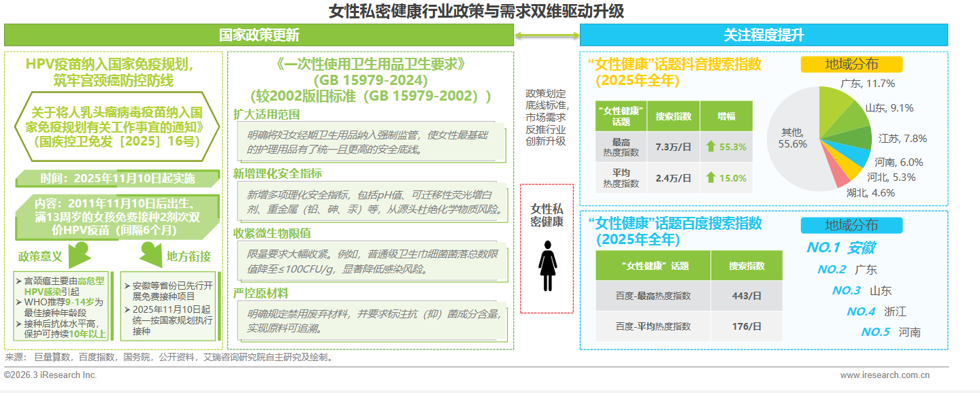This screenshot has width=980, height=393.
Task: Select the 关注程度提升 header bar
Action: [x=763, y=35]
